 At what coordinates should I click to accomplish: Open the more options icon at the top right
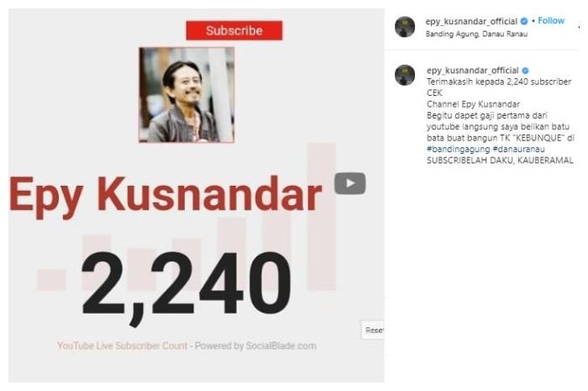[580, 27]
